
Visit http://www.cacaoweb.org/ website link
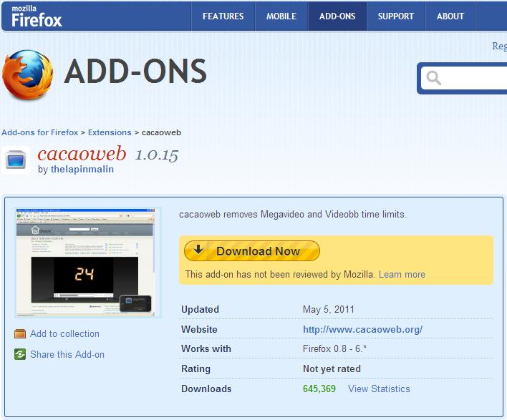pos(362,329)
